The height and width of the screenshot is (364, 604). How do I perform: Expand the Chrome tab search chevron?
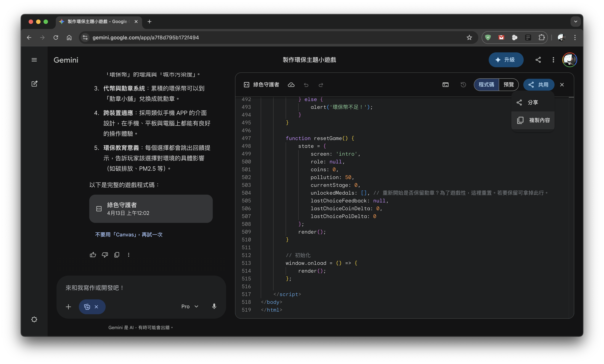576,22
